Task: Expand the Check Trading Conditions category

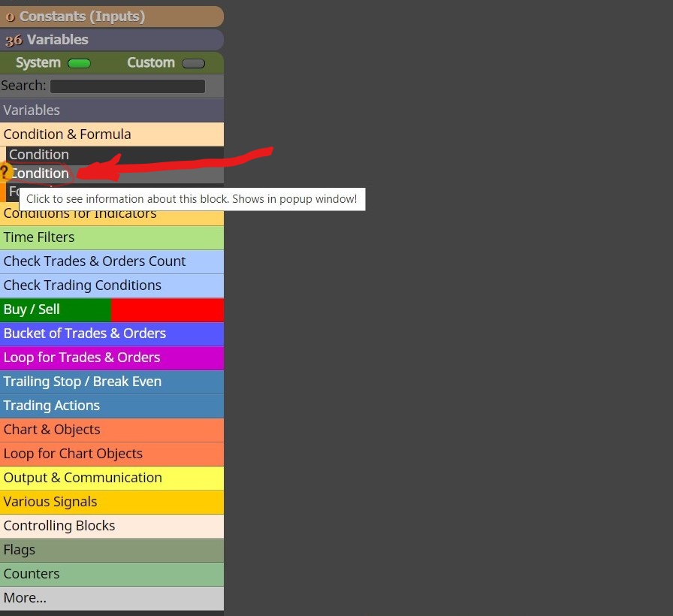Action: [x=112, y=285]
